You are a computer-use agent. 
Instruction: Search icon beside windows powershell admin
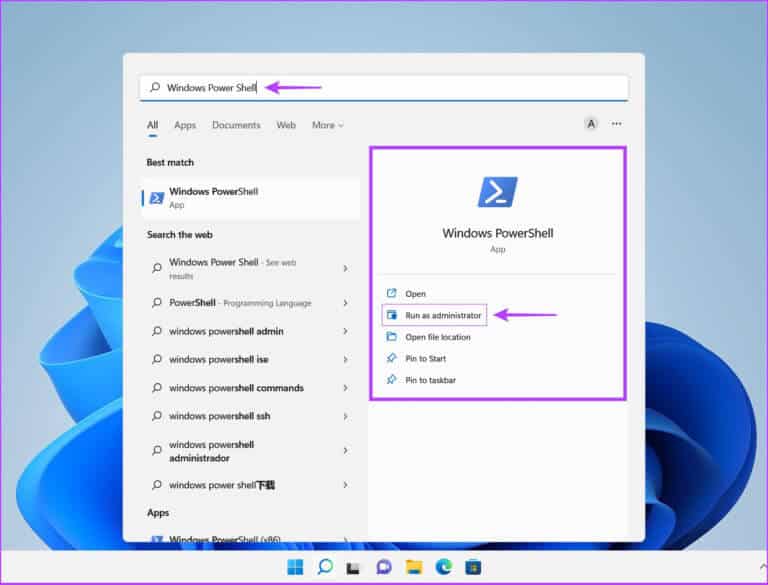click(x=157, y=331)
